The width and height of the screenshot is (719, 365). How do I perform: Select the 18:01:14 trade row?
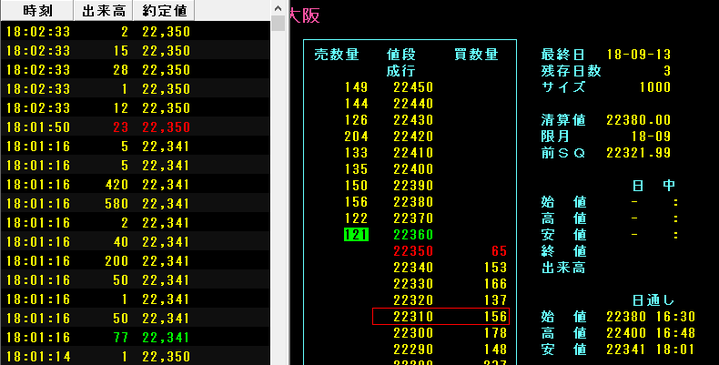click(x=135, y=356)
